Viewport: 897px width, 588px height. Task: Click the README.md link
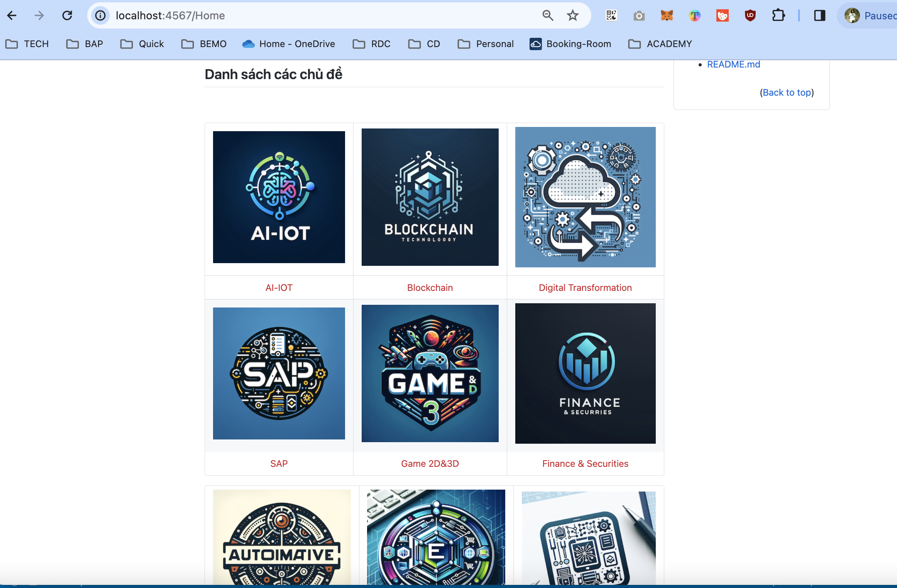click(x=733, y=64)
